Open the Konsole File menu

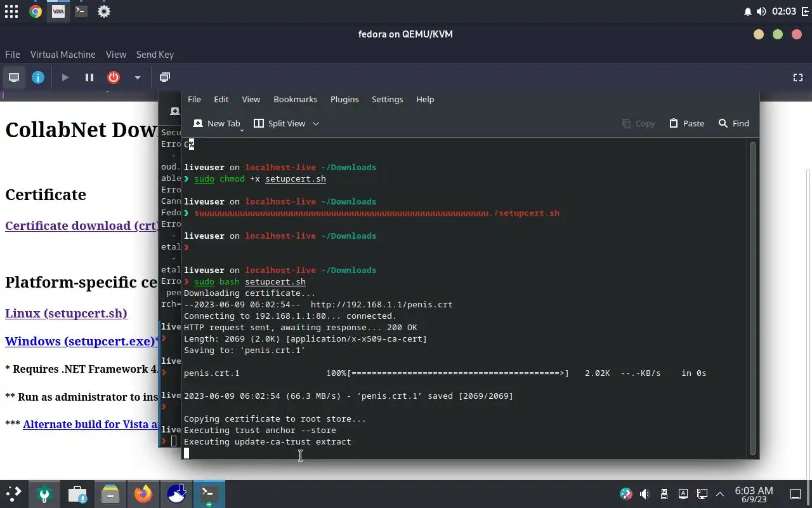tap(194, 99)
